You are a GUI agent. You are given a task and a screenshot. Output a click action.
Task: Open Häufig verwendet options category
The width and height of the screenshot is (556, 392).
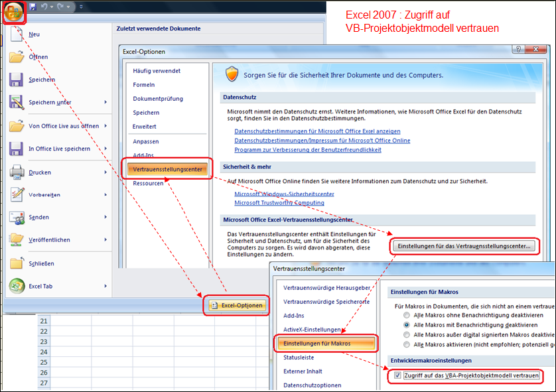click(157, 71)
